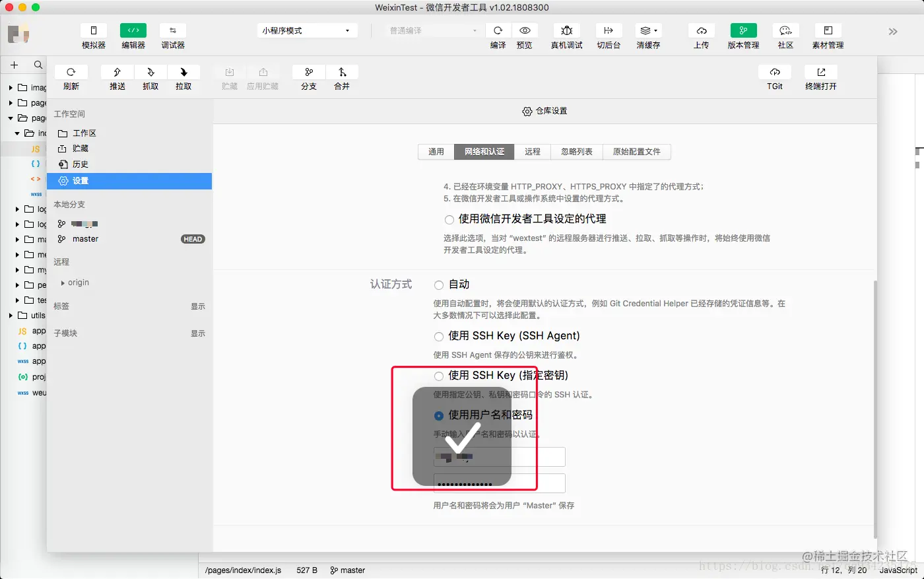
Task: Start 真机调试 remote debug
Action: click(x=567, y=30)
